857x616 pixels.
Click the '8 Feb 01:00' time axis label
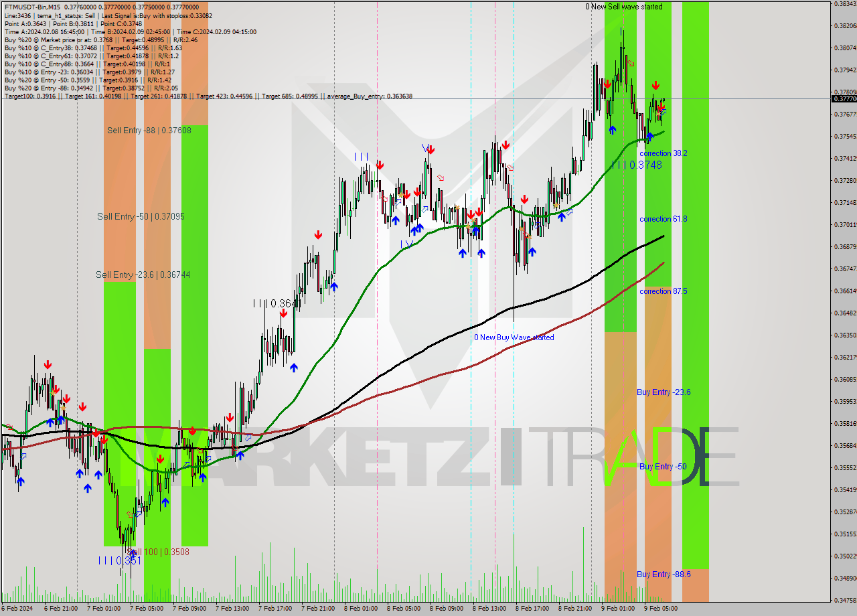point(360,609)
